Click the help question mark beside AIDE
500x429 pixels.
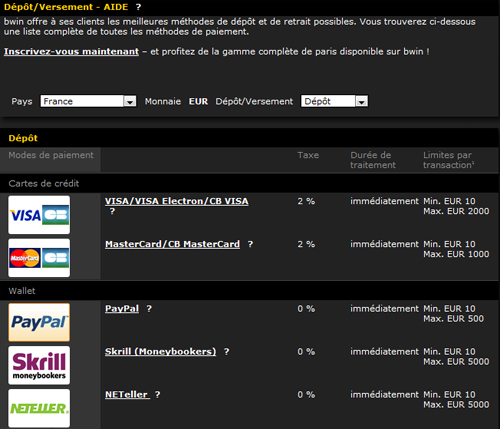138,7
